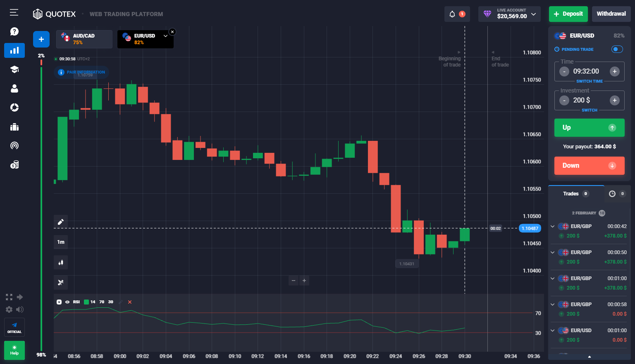Viewport: 635px width, 364px height.
Task: Increase trade time with plus
Action: pos(615,71)
